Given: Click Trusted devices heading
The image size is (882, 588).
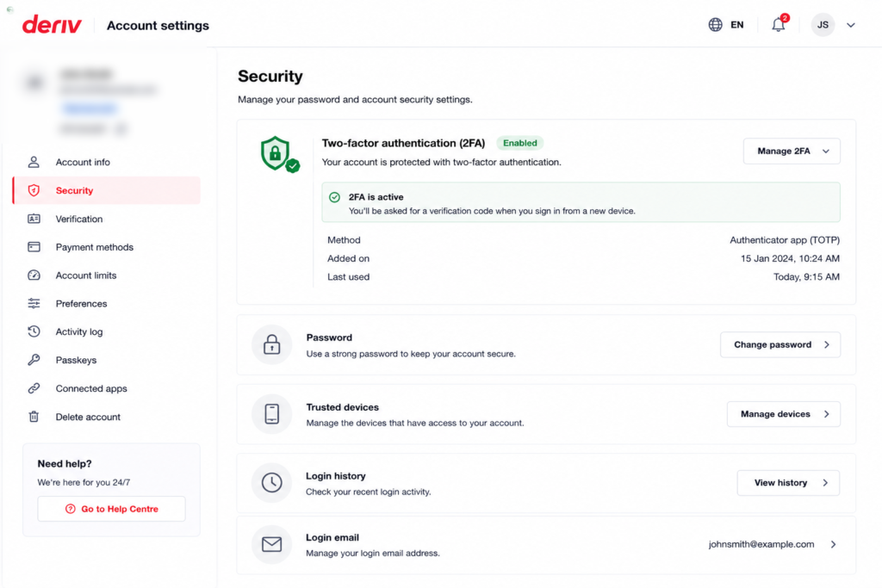Looking at the screenshot, I should pyautogui.click(x=342, y=407).
